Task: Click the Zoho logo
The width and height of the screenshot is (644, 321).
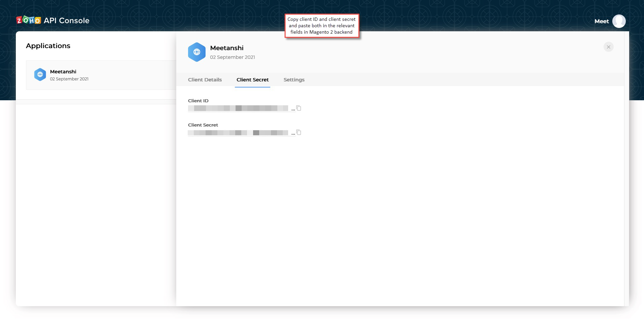Action: [x=29, y=20]
